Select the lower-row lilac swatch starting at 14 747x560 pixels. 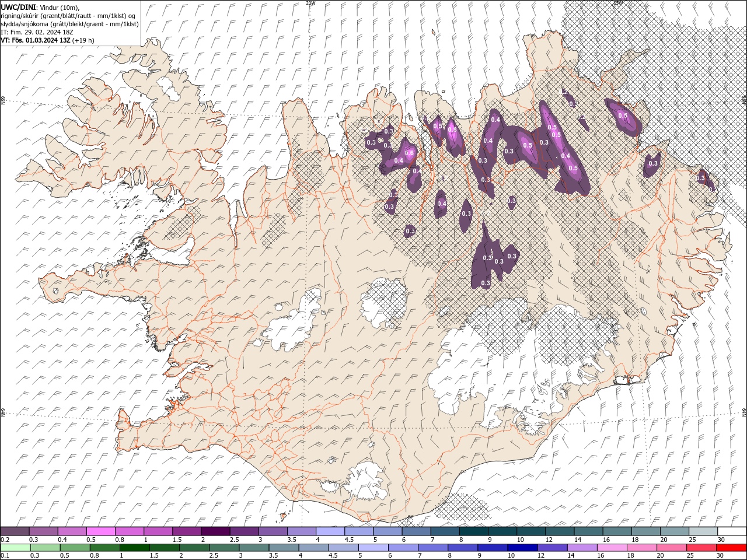[x=582, y=548]
